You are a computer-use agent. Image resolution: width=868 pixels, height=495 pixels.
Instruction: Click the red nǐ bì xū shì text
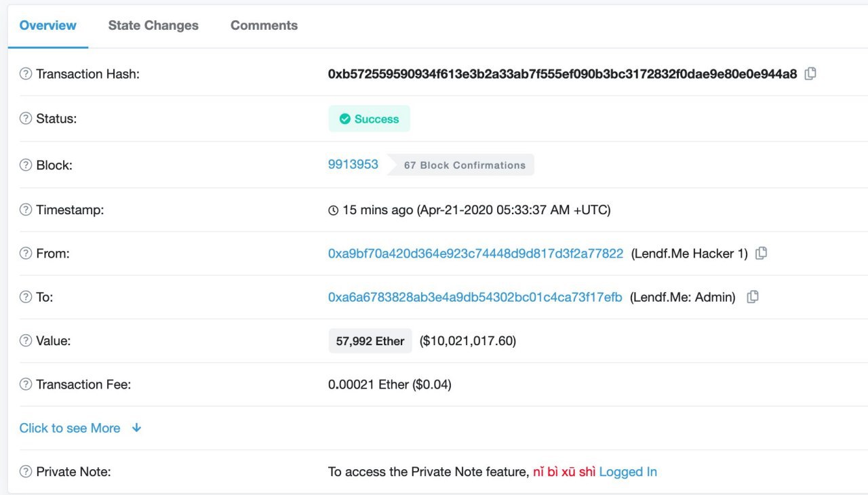click(564, 471)
